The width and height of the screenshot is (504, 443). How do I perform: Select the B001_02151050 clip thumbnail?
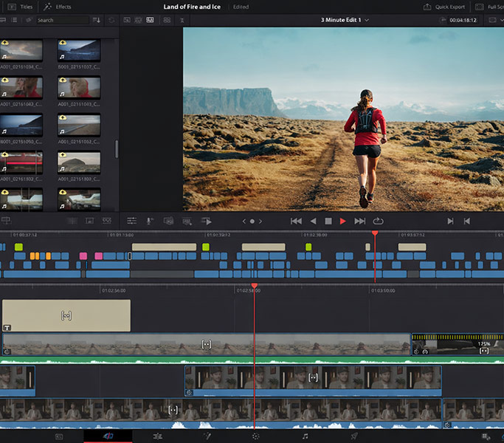[21, 125]
